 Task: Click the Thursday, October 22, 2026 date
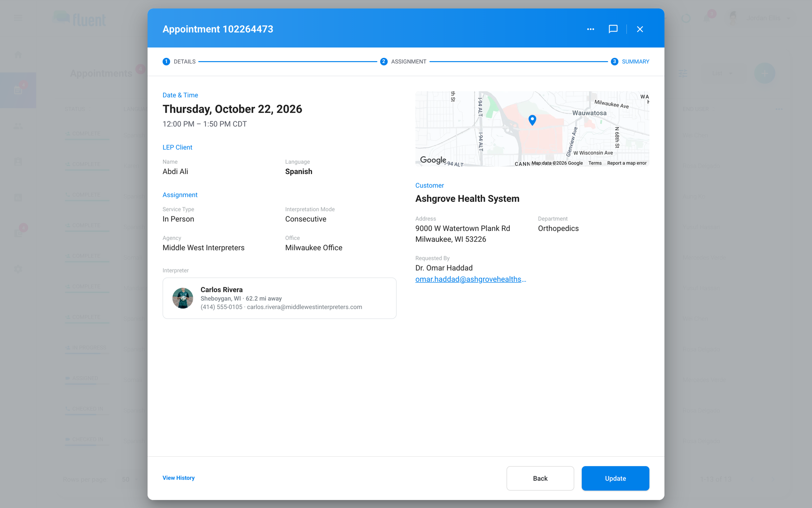click(x=233, y=109)
